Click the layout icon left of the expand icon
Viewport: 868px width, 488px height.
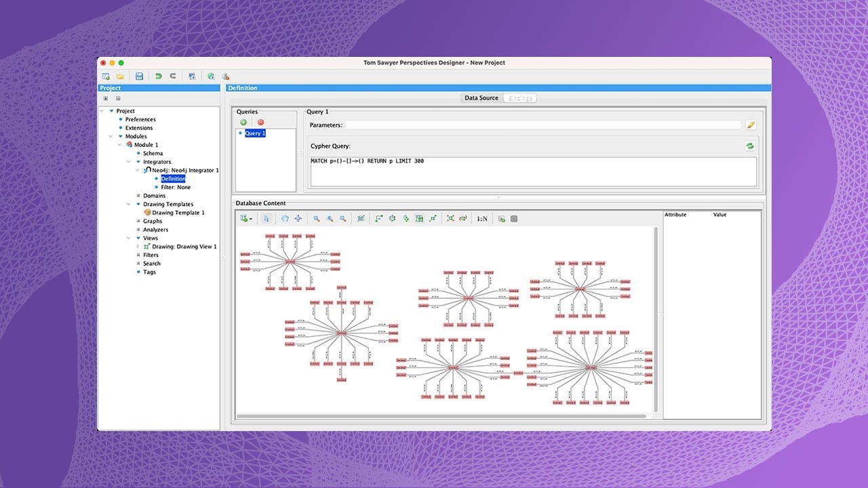[x=433, y=218]
